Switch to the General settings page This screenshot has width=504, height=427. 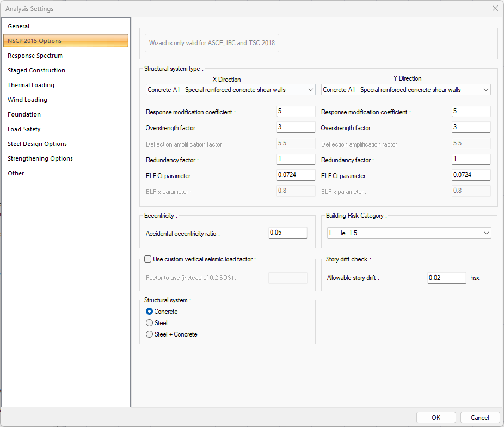19,26
